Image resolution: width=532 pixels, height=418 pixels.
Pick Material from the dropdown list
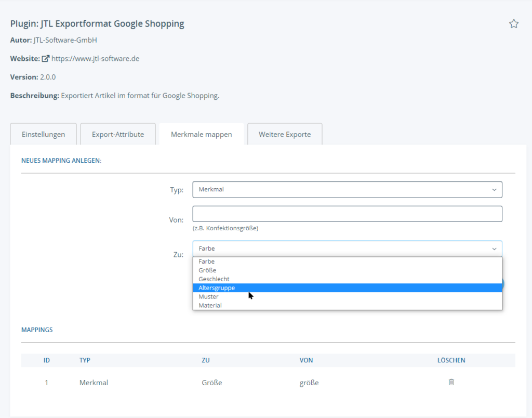point(210,306)
